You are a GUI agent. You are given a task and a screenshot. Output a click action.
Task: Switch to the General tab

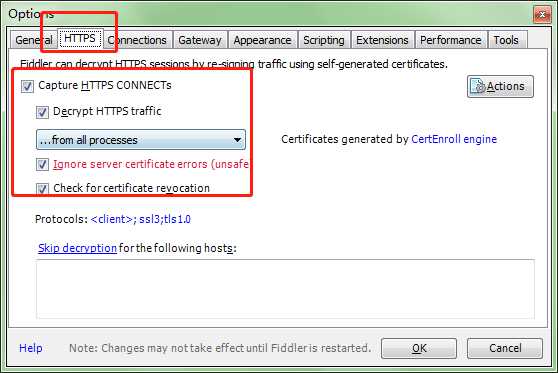point(34,40)
